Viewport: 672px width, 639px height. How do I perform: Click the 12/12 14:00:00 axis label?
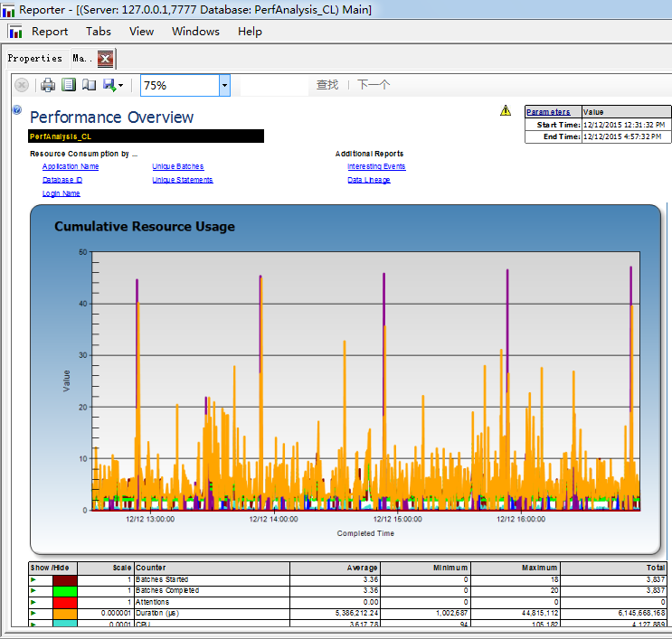(273, 520)
